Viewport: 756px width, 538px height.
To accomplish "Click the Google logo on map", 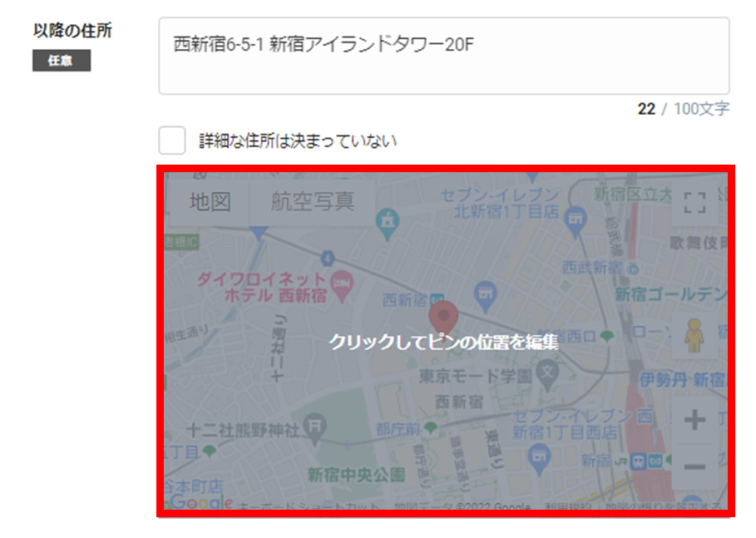I will click(x=201, y=501).
